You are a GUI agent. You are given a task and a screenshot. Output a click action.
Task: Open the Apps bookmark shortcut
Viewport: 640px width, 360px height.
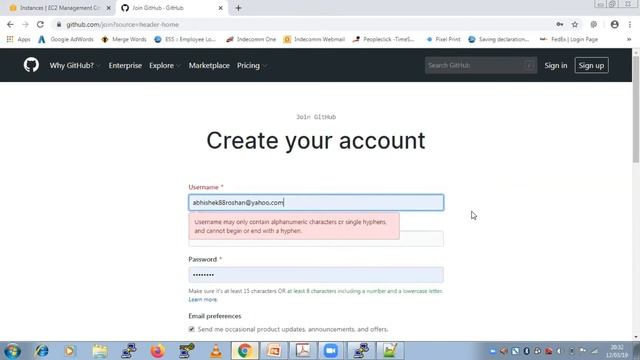[19, 39]
